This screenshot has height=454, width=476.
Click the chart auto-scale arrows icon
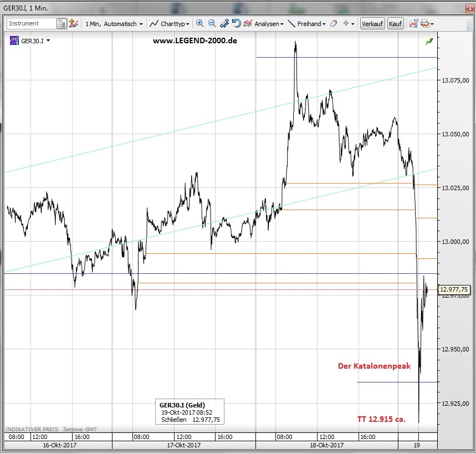224,24
